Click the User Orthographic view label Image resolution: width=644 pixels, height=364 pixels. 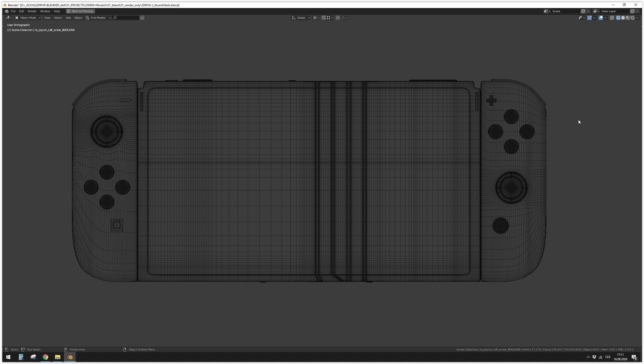tap(18, 25)
